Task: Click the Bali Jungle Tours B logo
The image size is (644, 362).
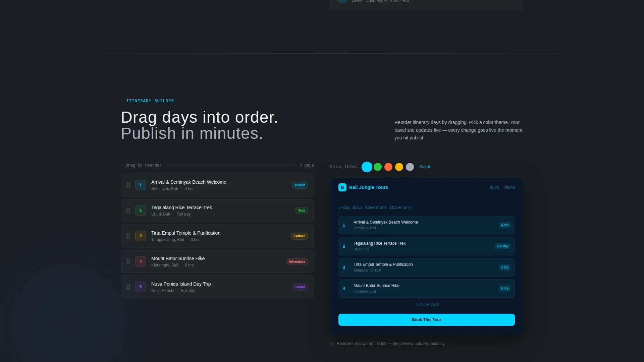Action: (x=342, y=187)
